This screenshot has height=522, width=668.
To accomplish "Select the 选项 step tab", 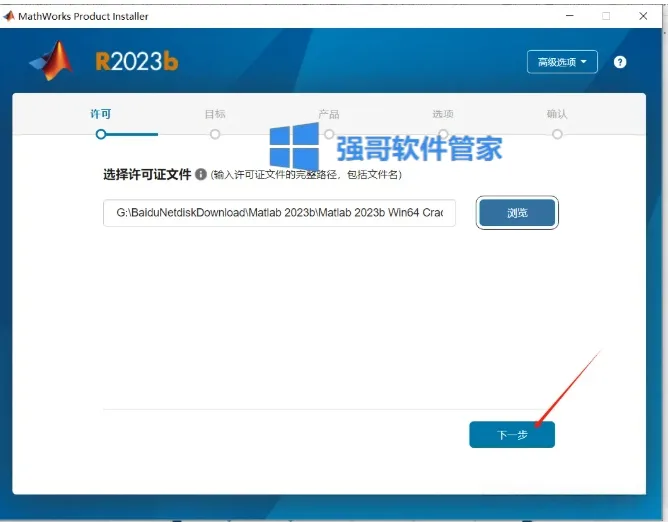I will tap(443, 114).
